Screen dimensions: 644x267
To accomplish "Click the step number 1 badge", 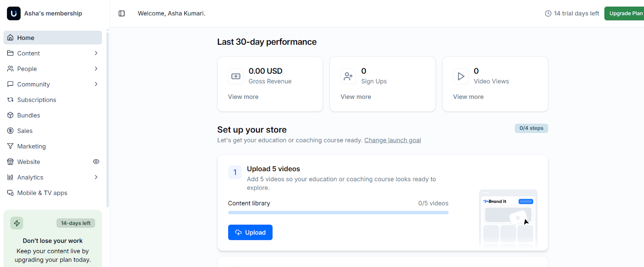I will tap(235, 172).
